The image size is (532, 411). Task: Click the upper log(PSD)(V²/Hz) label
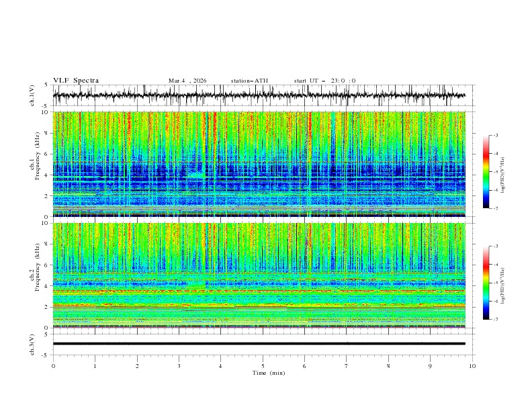click(502, 175)
